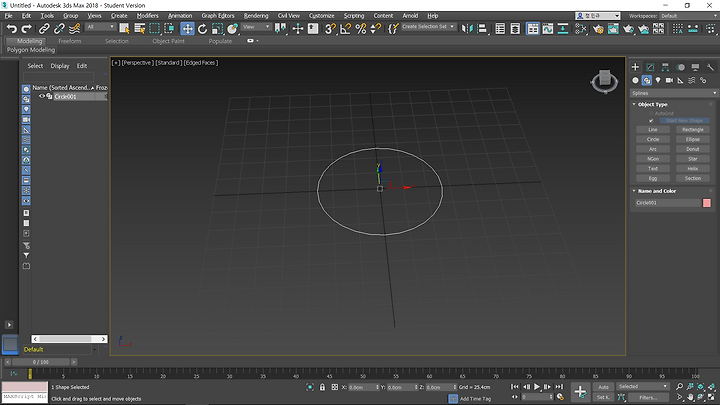
Task: Switch to the Object Paint ribbon tab
Action: [169, 41]
